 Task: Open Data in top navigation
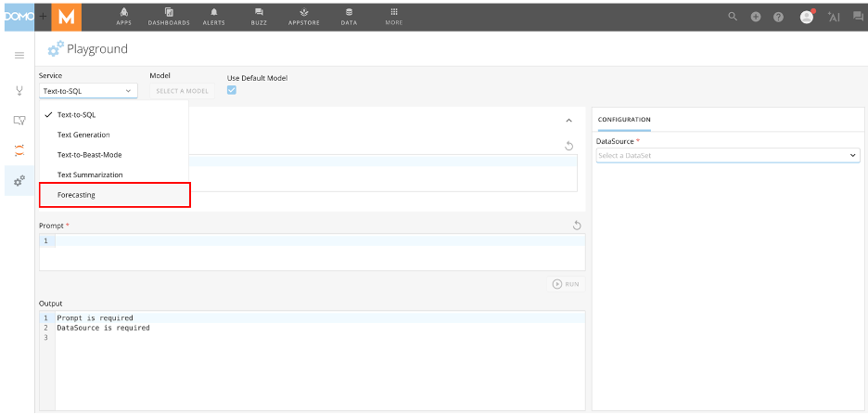pyautogui.click(x=349, y=17)
